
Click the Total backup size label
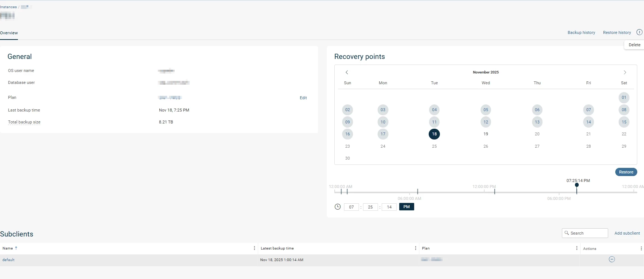click(x=24, y=122)
